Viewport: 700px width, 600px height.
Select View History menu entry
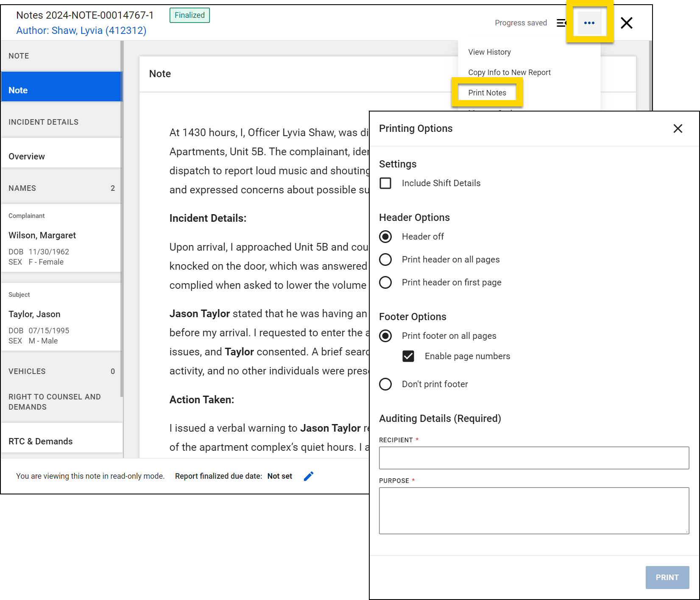pos(489,52)
